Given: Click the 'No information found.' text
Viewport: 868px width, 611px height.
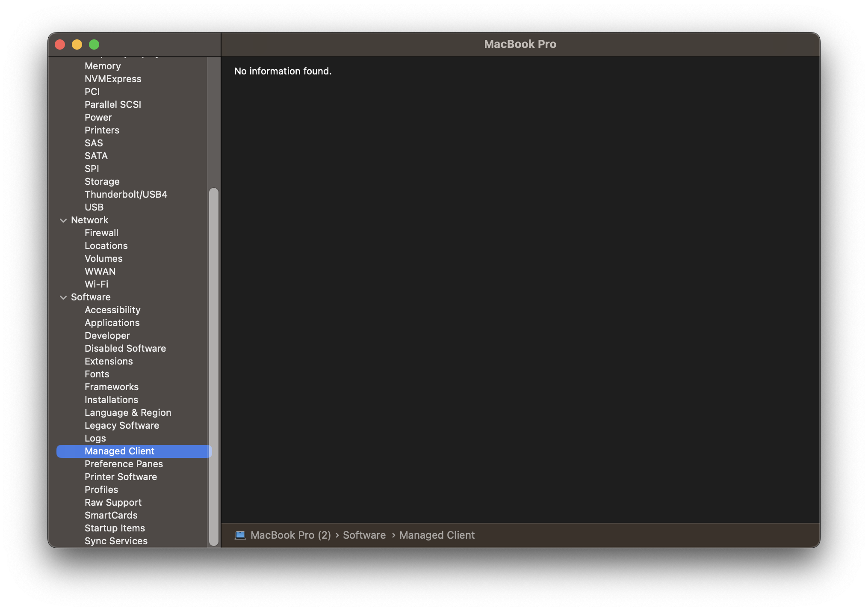Looking at the screenshot, I should tap(283, 71).
